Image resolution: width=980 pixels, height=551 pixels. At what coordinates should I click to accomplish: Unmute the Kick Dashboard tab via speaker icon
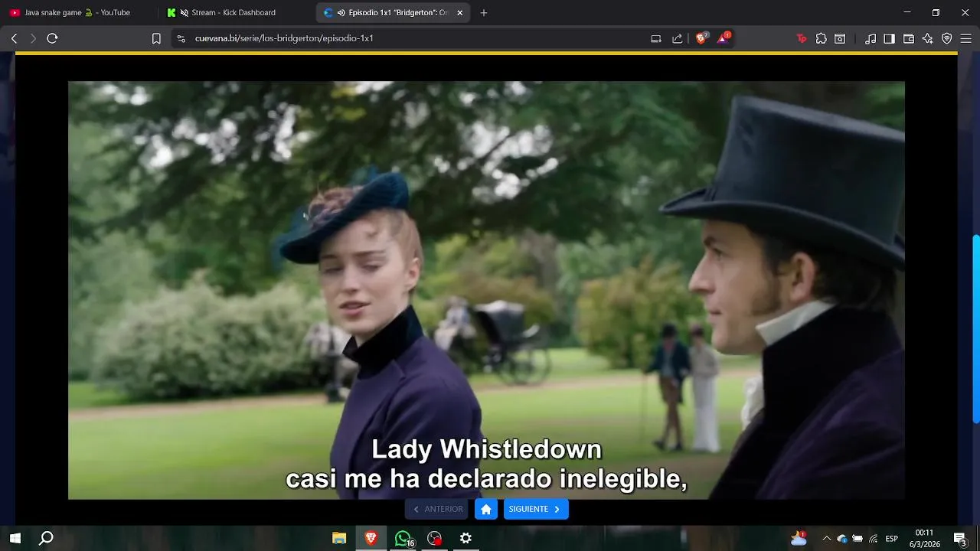(x=185, y=12)
